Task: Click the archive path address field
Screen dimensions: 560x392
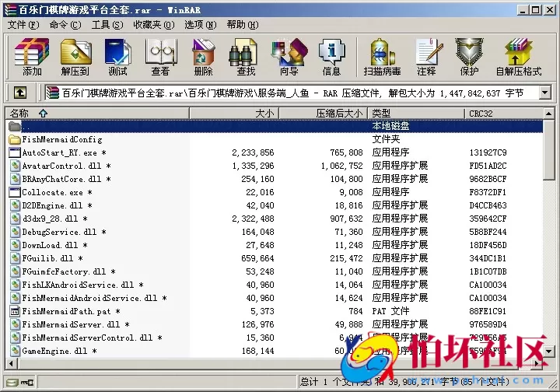Action: tap(292, 93)
